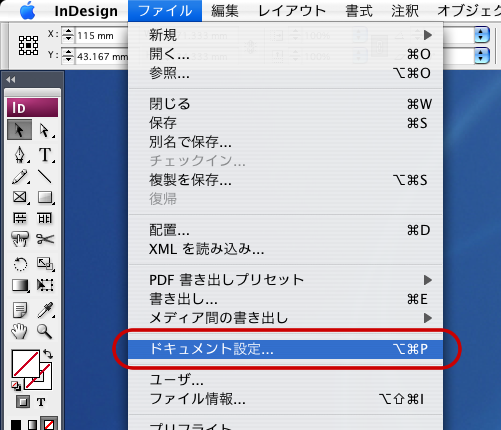Click the Fill color swatch

(x=25, y=364)
